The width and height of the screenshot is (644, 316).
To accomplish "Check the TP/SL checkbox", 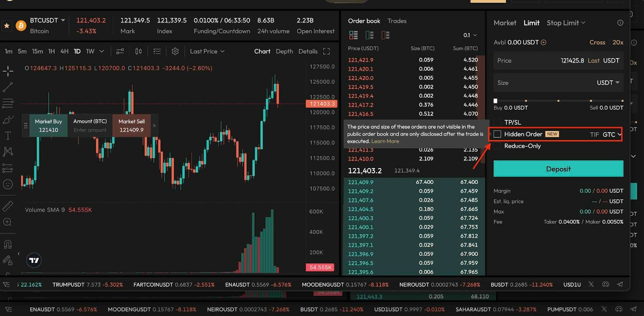I will [x=497, y=122].
